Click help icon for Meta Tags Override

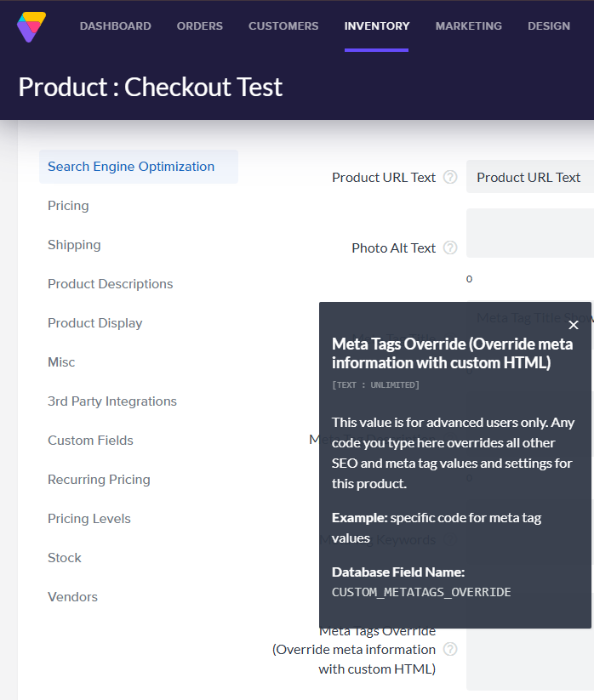coord(450,650)
